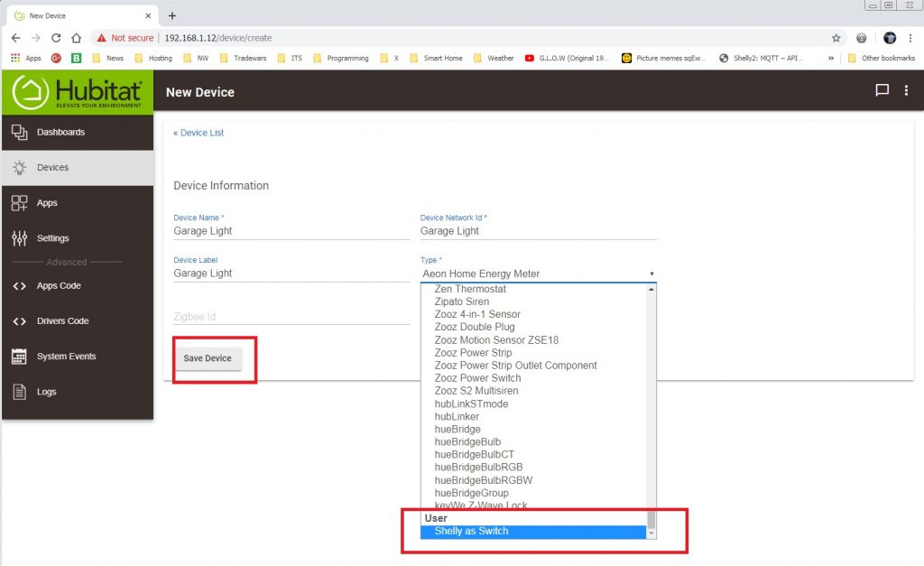The image size is (924, 566).
Task: Select Shelly as Switch option
Action: pyautogui.click(x=533, y=531)
